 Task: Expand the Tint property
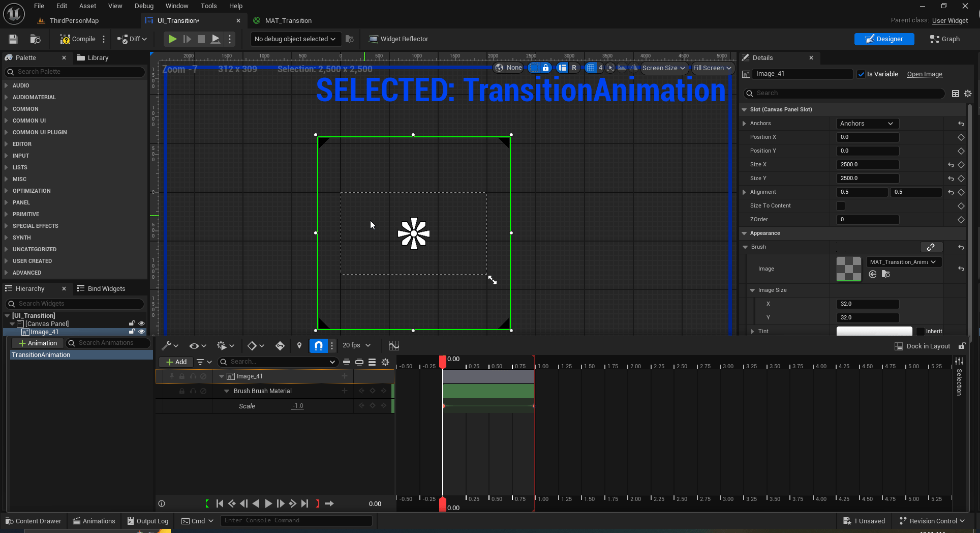tap(752, 331)
